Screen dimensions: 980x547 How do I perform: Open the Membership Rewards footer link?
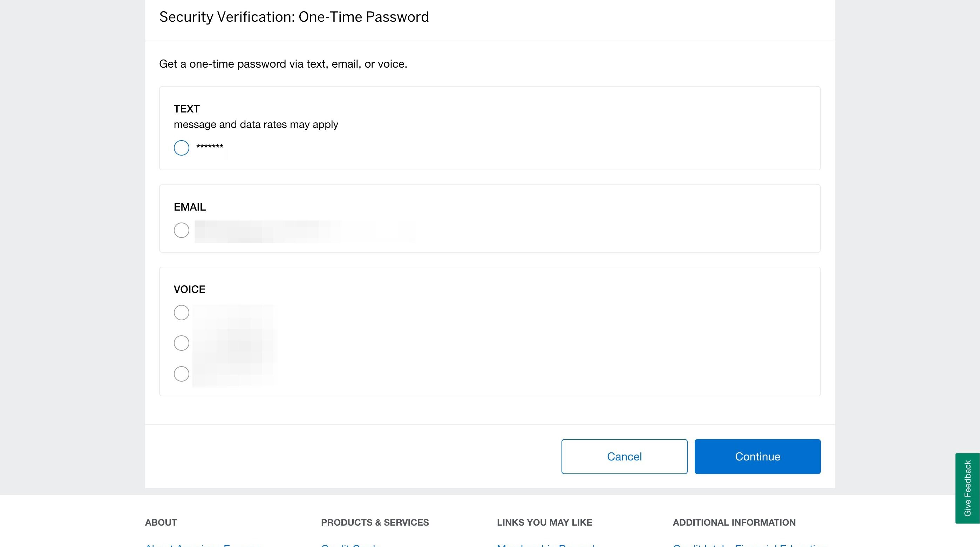545,545
